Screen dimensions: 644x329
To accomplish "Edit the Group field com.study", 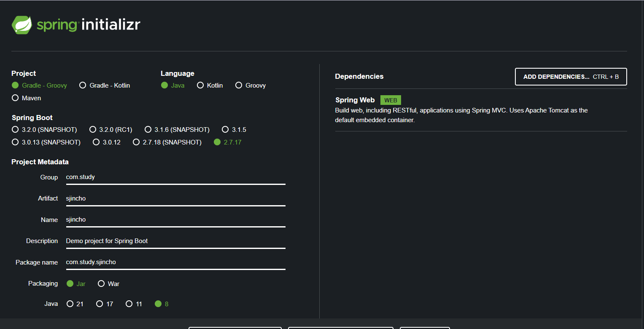I will click(x=175, y=177).
